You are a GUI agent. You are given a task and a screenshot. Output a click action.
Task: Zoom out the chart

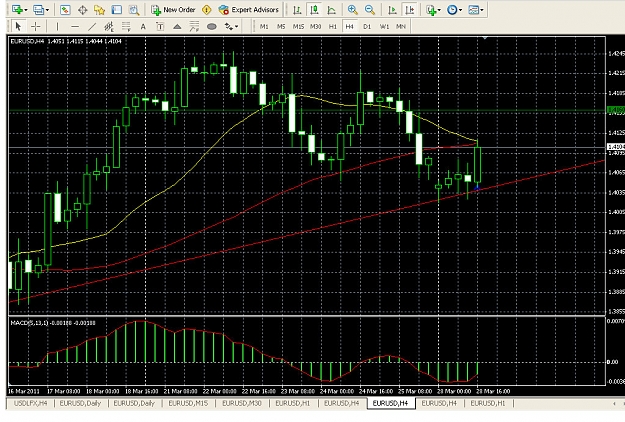point(369,10)
